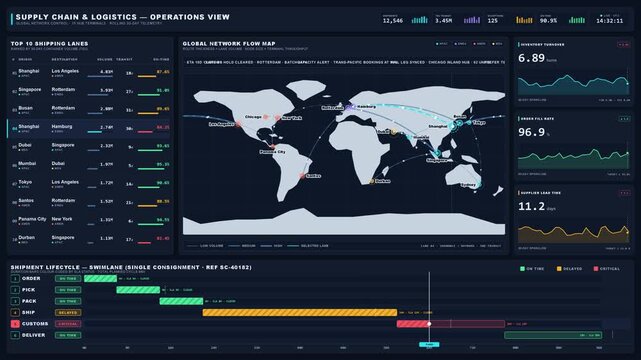The height and width of the screenshot is (360, 641).
Task: Click the DELIVER planned duration bar
Action: (x=553, y=335)
